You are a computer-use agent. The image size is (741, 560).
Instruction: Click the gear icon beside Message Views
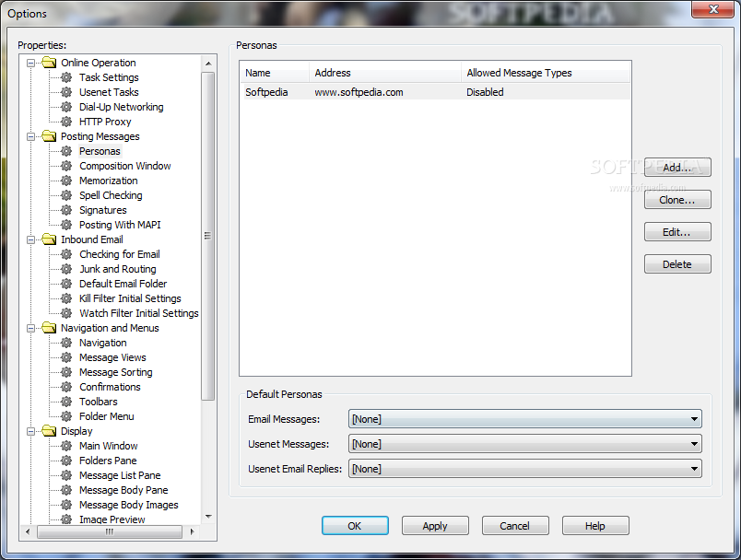point(66,357)
